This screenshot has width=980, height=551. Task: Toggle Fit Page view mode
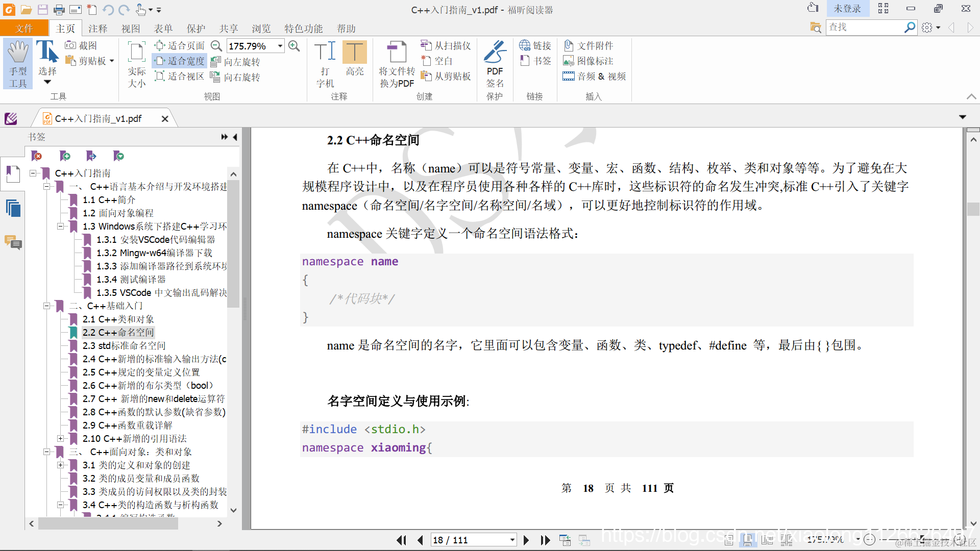tap(180, 46)
